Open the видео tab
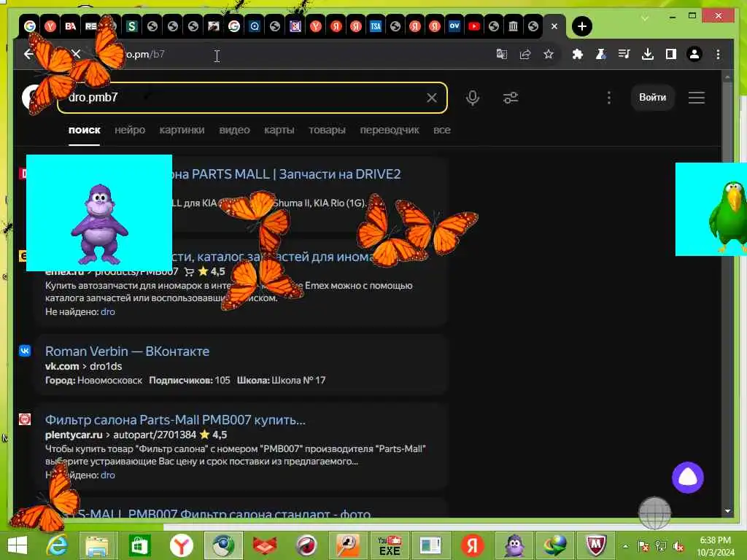The height and width of the screenshot is (560, 747). 234,130
